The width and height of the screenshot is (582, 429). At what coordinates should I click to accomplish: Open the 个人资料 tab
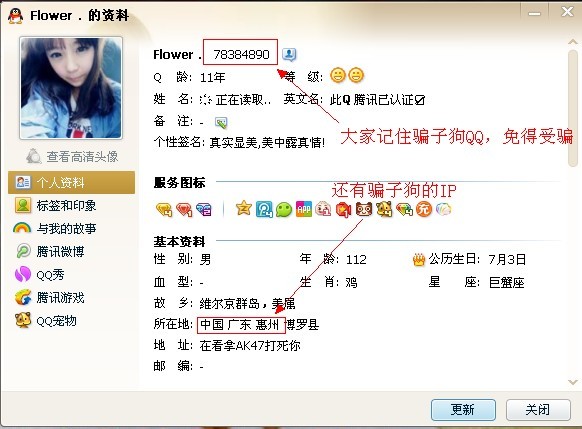tap(71, 183)
